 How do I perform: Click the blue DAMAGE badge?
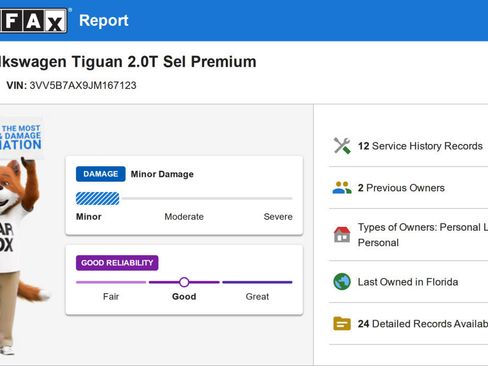(101, 174)
